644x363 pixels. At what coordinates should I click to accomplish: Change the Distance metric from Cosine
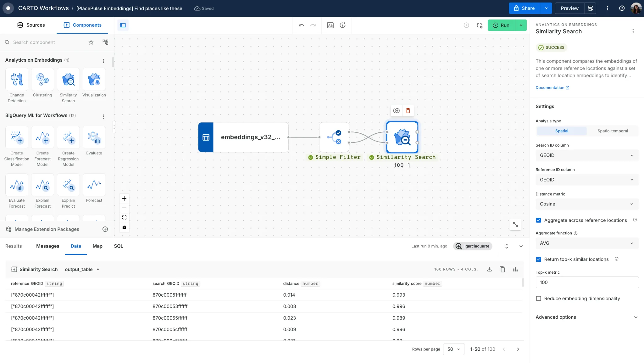(x=587, y=204)
